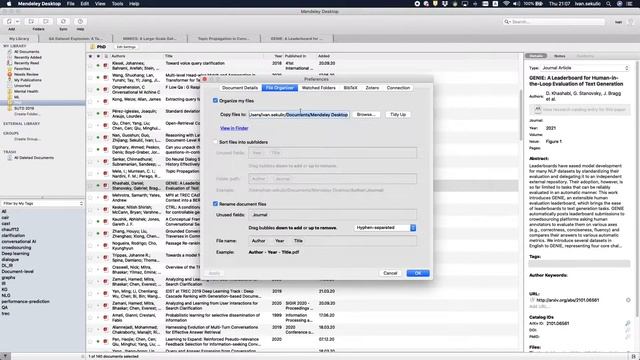This screenshot has width=640, height=360.
Task: Open My Publications in the sidebar
Action: (x=28, y=80)
